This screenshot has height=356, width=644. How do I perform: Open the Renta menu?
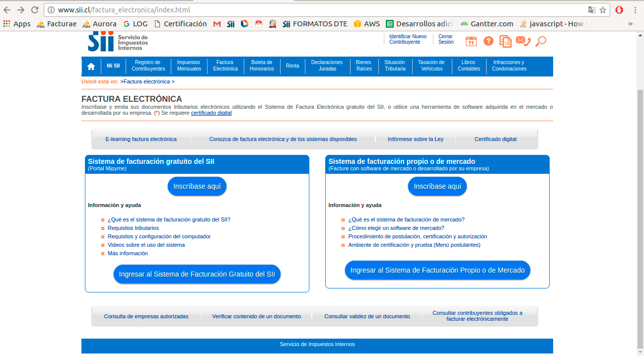coord(292,66)
